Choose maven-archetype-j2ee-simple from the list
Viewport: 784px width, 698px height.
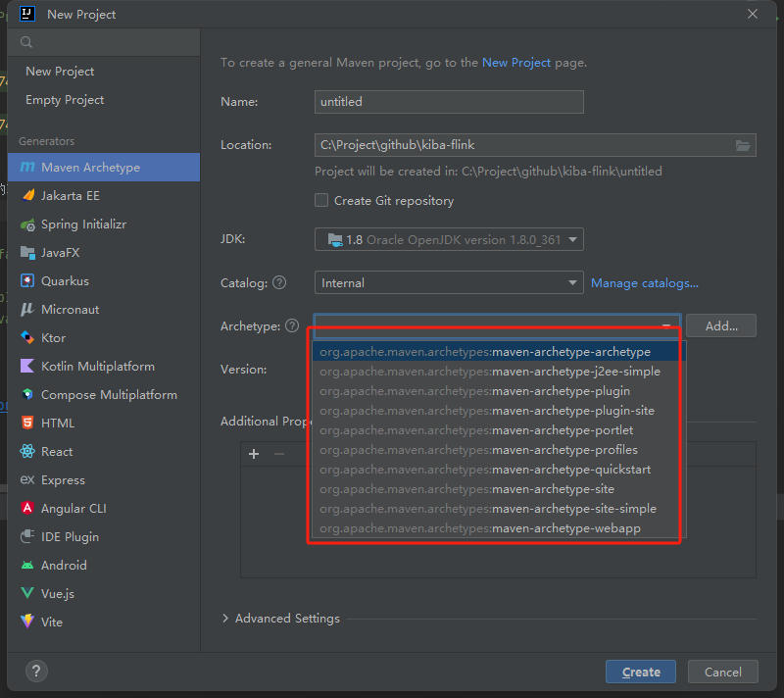tap(499, 372)
